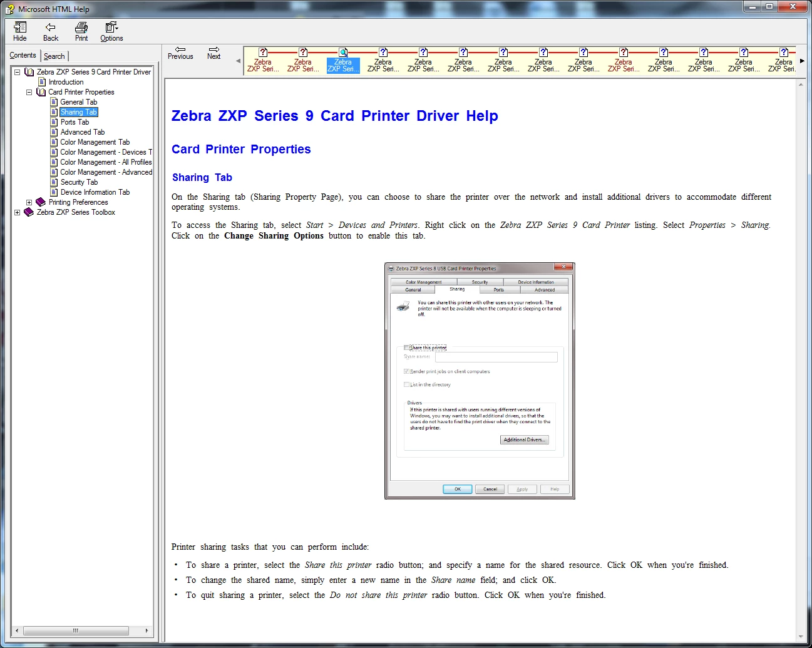The height and width of the screenshot is (648, 812).
Task: Open the Advanced Tab topic
Action: (x=82, y=132)
